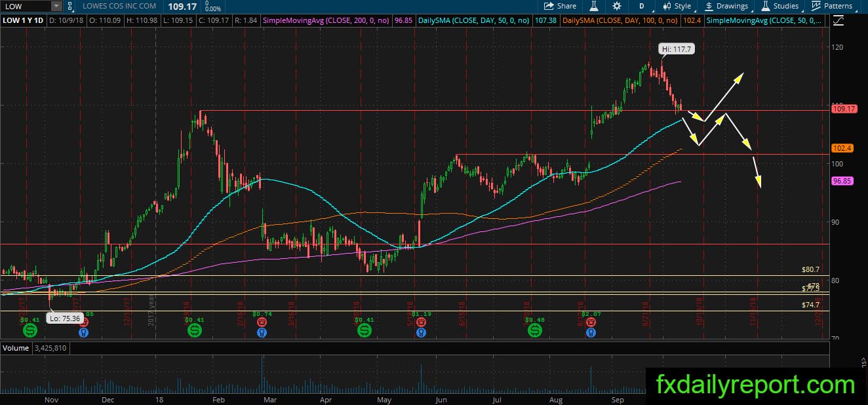This screenshot has width=868, height=405.
Task: Click the red earnings phone icon under $2.07
Action: (591, 322)
